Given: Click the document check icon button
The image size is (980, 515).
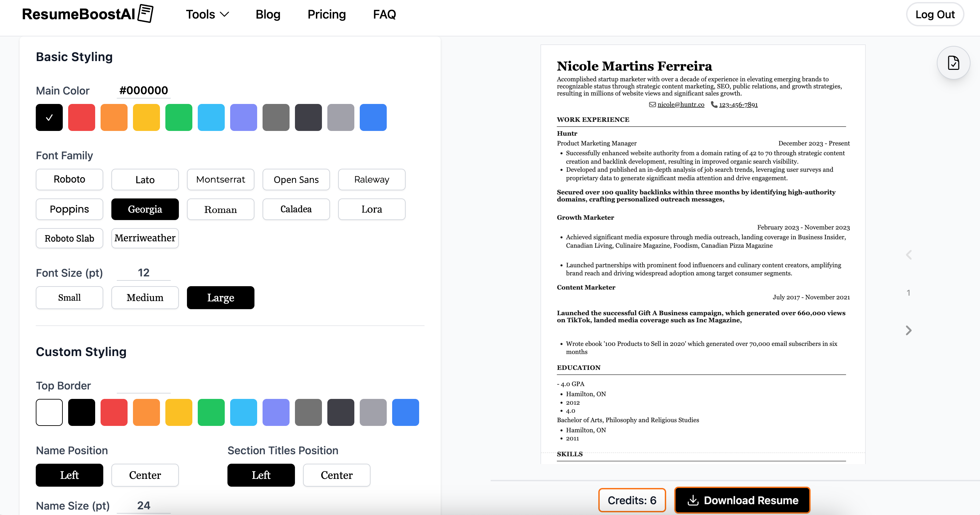Looking at the screenshot, I should (x=953, y=63).
